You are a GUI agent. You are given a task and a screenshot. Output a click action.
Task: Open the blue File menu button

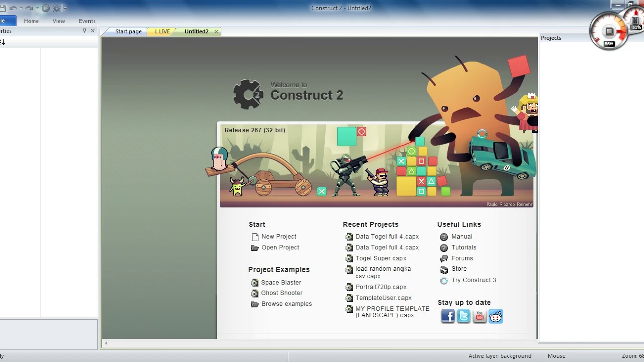tap(8, 21)
